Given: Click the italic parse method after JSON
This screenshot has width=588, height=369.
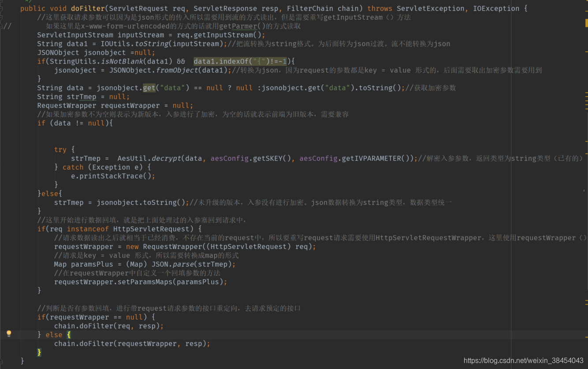Looking at the screenshot, I should click(183, 264).
